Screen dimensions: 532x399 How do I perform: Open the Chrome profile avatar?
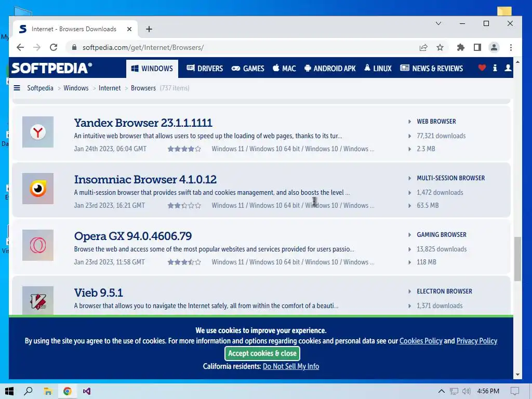(x=494, y=47)
